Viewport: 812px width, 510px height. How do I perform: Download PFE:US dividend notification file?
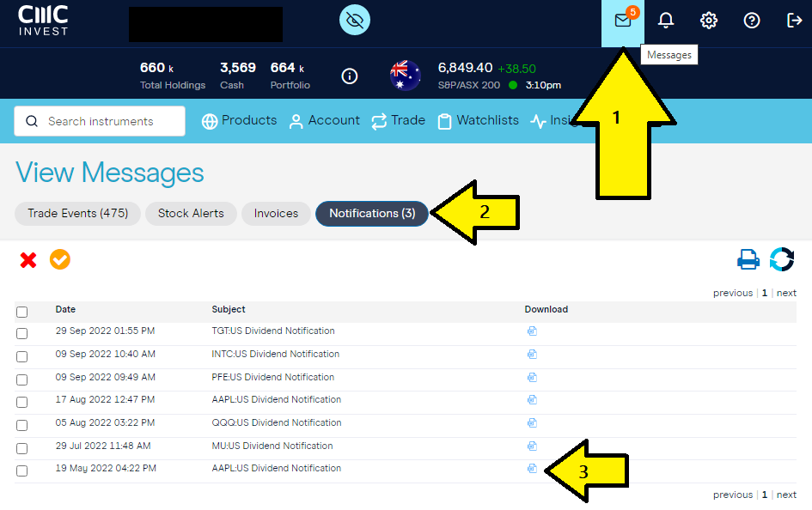532,378
